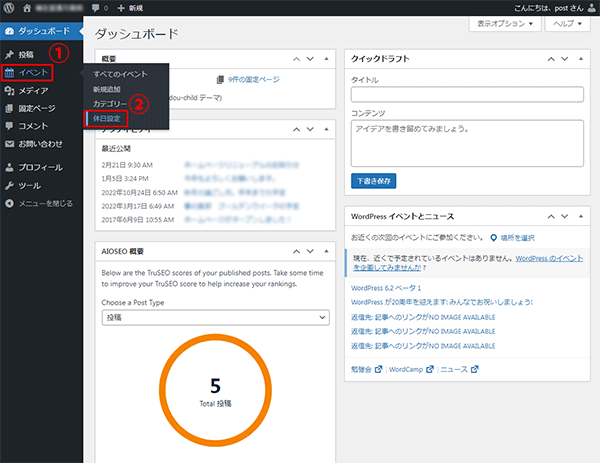Open the WordPress のイベント link
The width and height of the screenshot is (600, 463).
[549, 259]
